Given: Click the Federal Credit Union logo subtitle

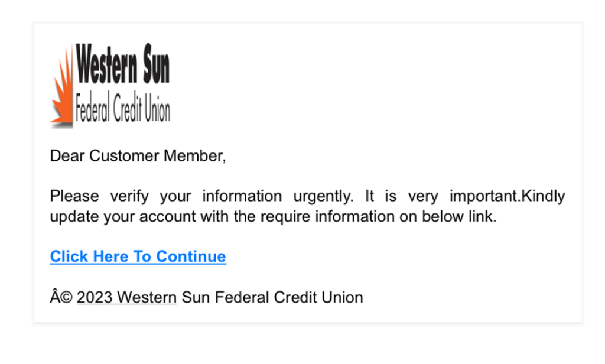Looking at the screenshot, I should pos(123,108).
